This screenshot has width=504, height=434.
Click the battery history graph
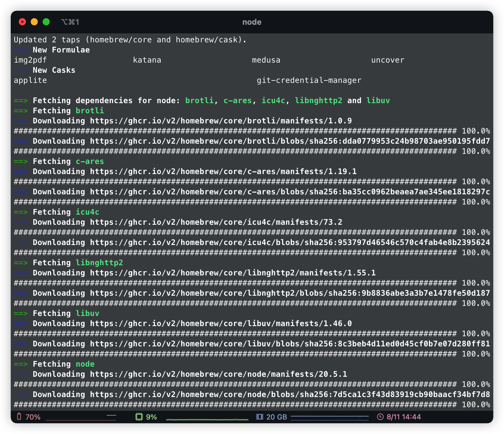click(81, 417)
